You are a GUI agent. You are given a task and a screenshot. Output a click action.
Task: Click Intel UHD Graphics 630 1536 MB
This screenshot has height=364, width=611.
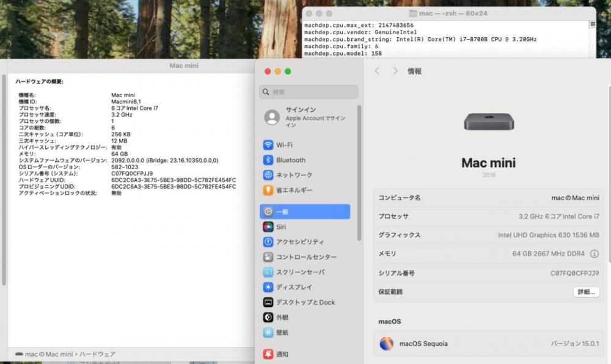[548, 235]
